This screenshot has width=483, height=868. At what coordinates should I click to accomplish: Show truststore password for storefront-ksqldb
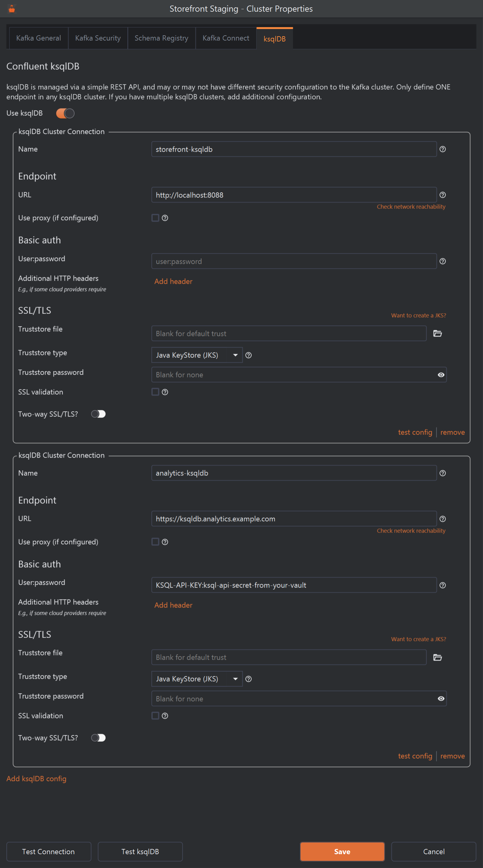[x=441, y=375]
